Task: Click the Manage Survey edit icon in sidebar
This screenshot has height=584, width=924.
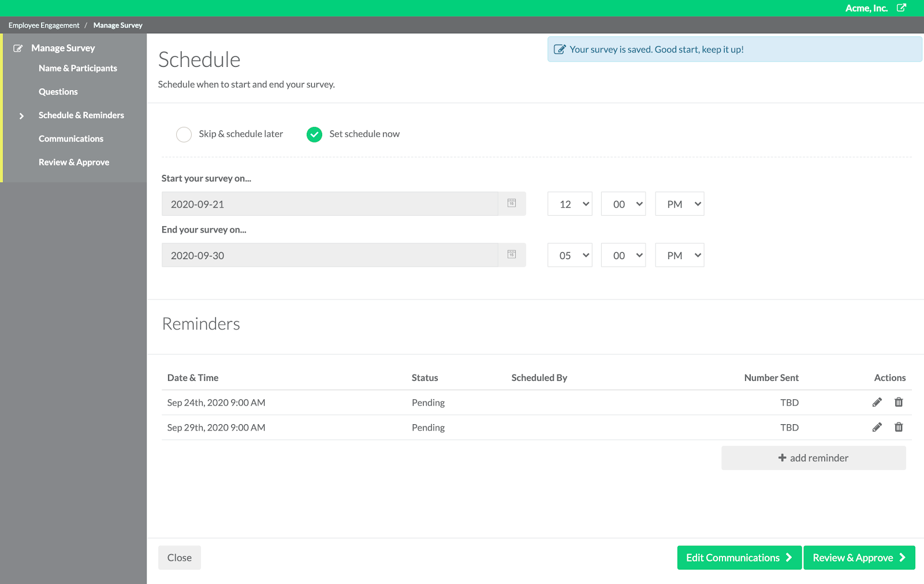Action: pyautogui.click(x=18, y=48)
